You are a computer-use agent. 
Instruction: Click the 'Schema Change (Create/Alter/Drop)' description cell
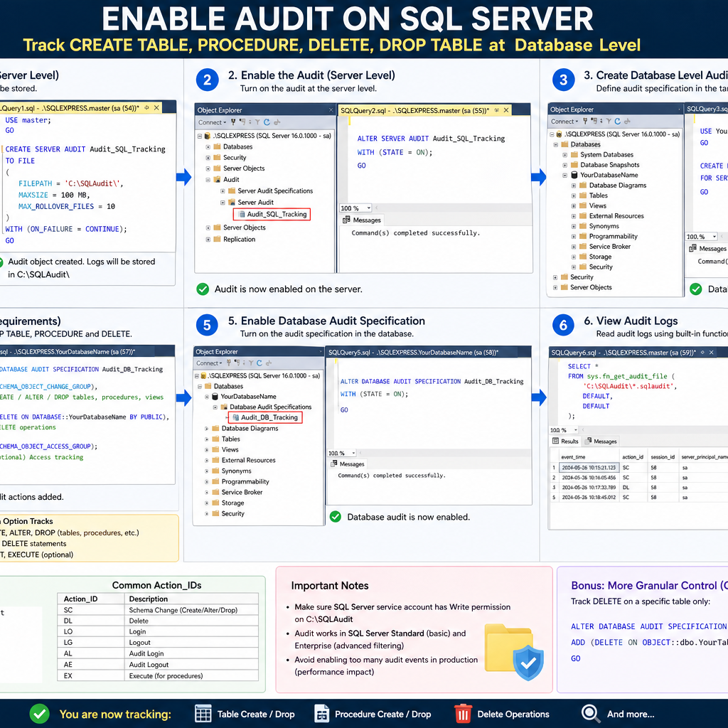pos(191,610)
